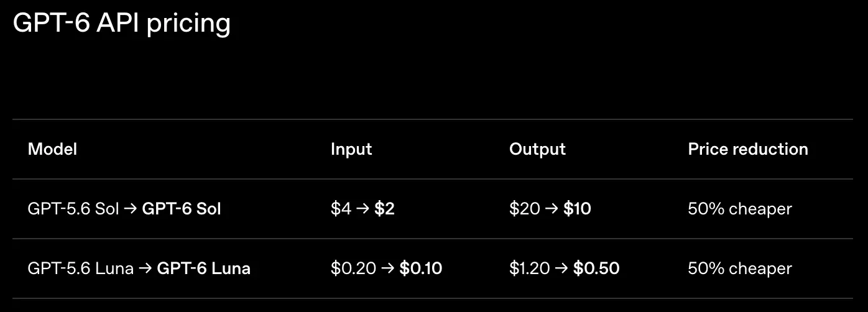
Task: Click the arrow between the Sol model names
Action: pyautogui.click(x=131, y=209)
